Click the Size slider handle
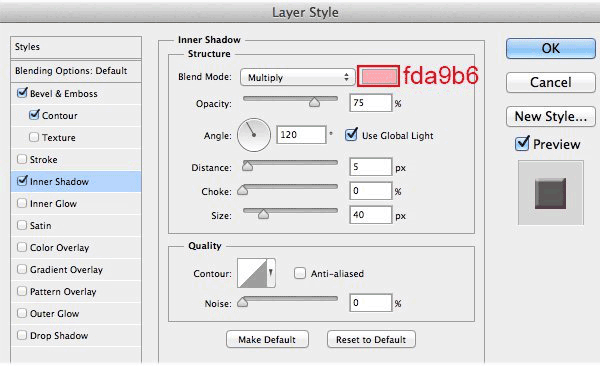The image size is (600, 367). pos(263,214)
